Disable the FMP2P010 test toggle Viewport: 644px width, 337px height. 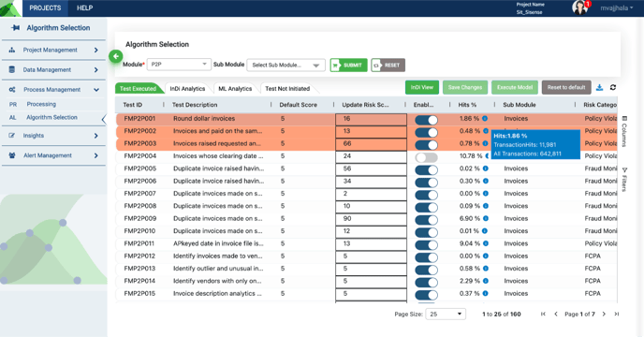point(426,232)
